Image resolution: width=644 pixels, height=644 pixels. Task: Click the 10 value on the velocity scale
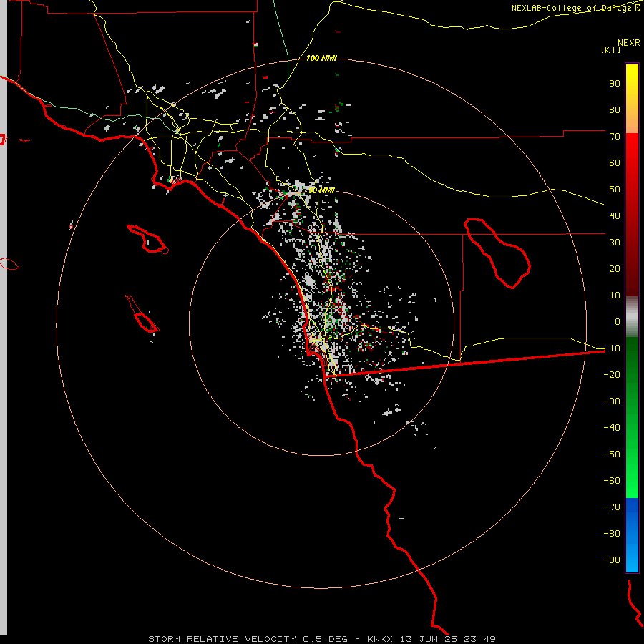tap(615, 296)
